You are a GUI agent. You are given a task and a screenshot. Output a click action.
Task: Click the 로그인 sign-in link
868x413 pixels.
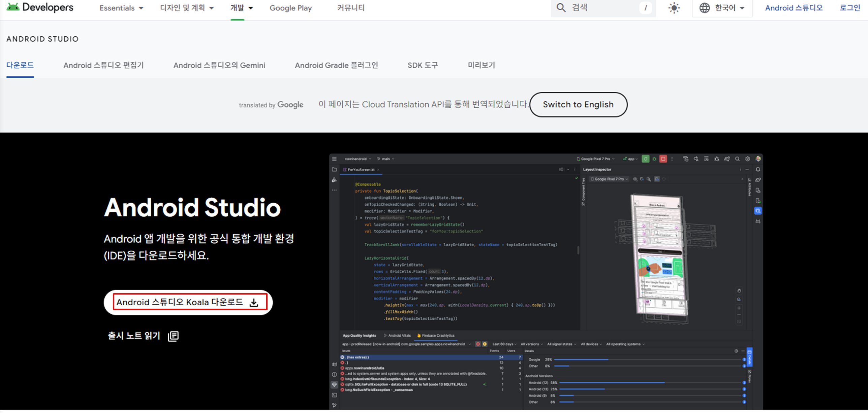[x=850, y=8]
